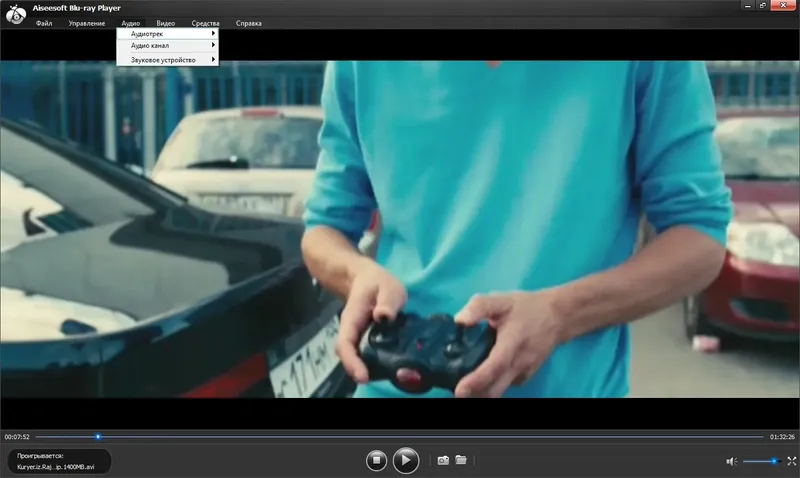Open the Файл menu
800x478 pixels.
click(x=44, y=23)
